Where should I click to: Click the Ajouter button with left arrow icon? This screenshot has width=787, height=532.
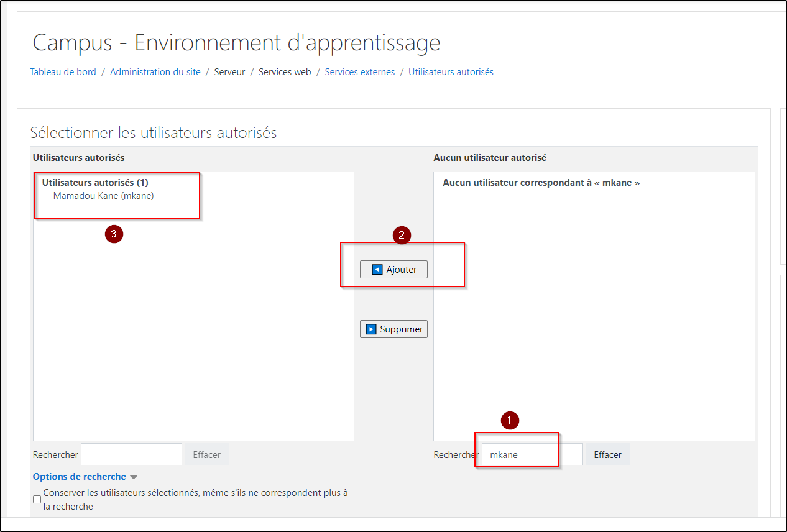click(393, 270)
